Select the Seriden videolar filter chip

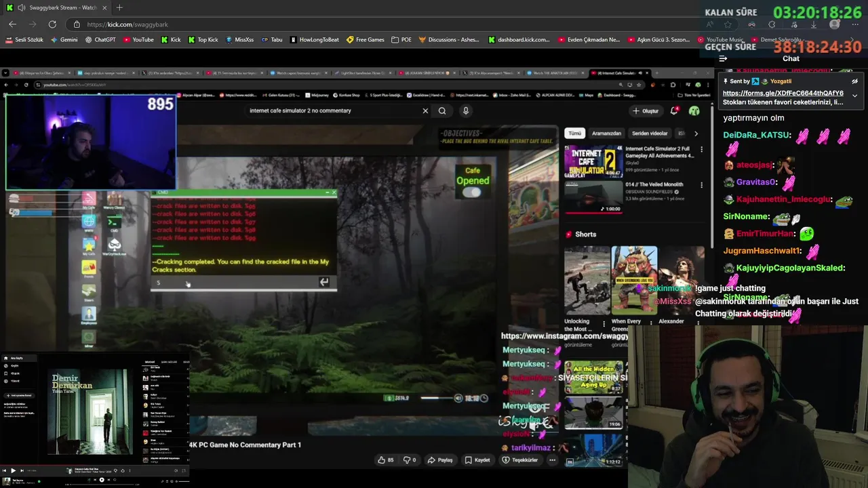click(650, 134)
